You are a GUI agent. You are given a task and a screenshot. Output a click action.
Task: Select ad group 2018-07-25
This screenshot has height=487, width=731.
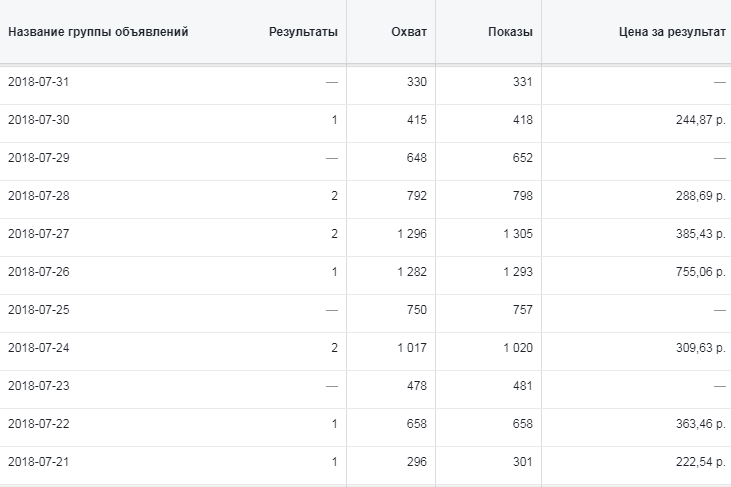[x=39, y=310]
